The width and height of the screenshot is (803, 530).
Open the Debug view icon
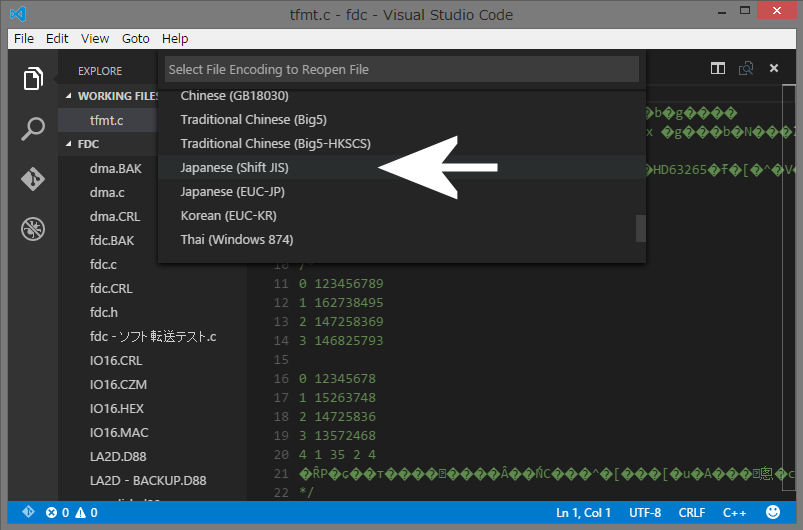pos(33,229)
